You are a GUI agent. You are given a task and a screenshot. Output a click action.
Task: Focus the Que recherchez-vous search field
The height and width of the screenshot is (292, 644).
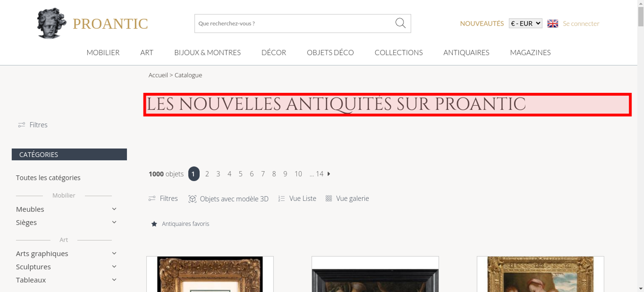point(295,23)
